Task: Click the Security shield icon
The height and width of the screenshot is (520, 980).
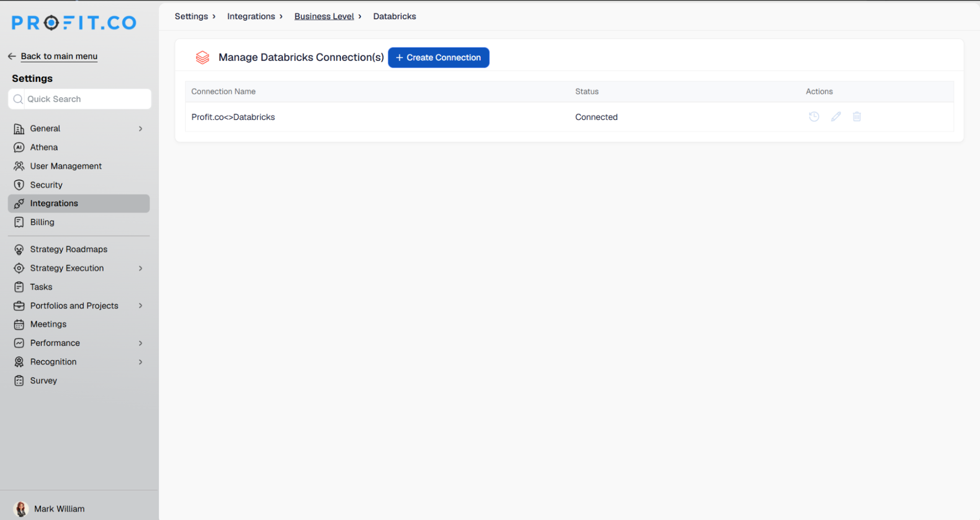Action: coord(19,185)
